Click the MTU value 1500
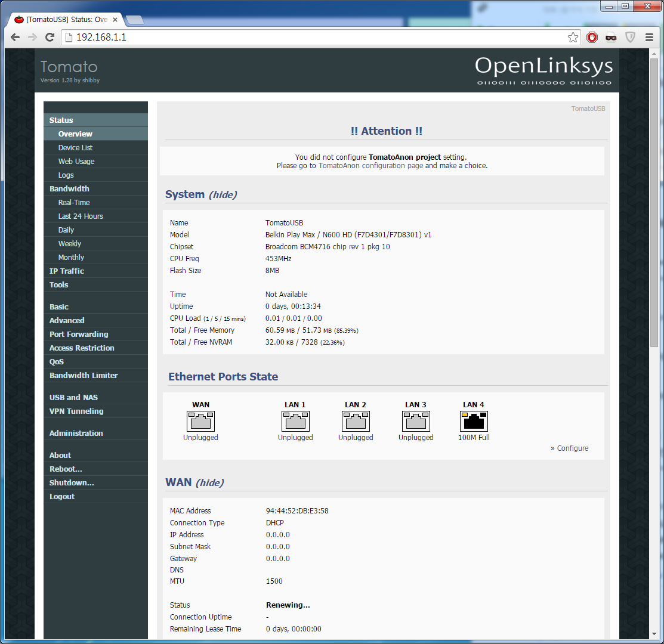Screen dimensions: 664x644 [274, 581]
